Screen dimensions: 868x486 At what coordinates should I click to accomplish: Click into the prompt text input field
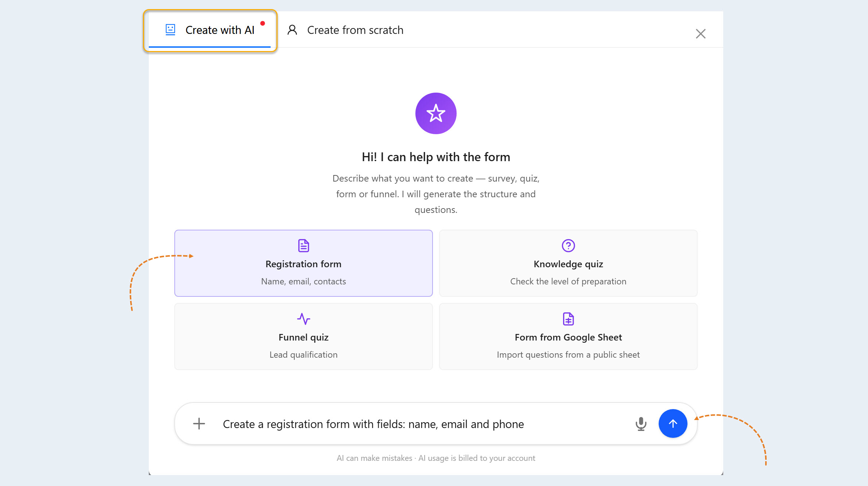click(423, 424)
